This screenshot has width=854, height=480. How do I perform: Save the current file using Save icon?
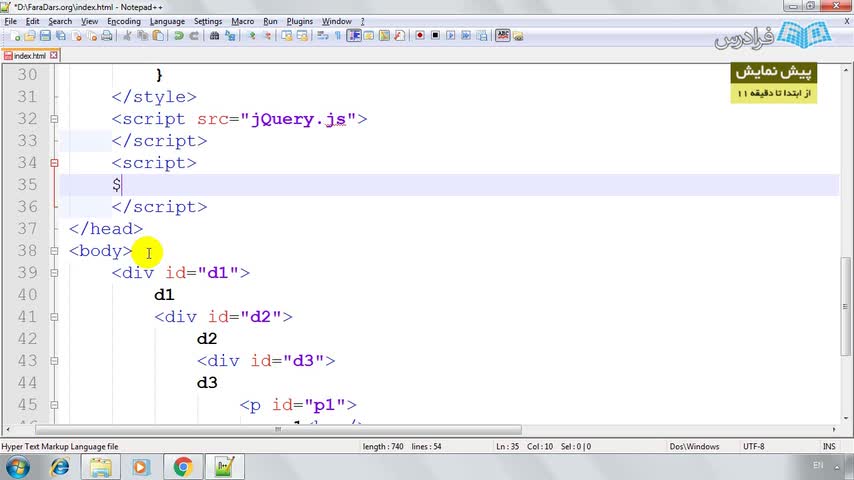[45, 36]
